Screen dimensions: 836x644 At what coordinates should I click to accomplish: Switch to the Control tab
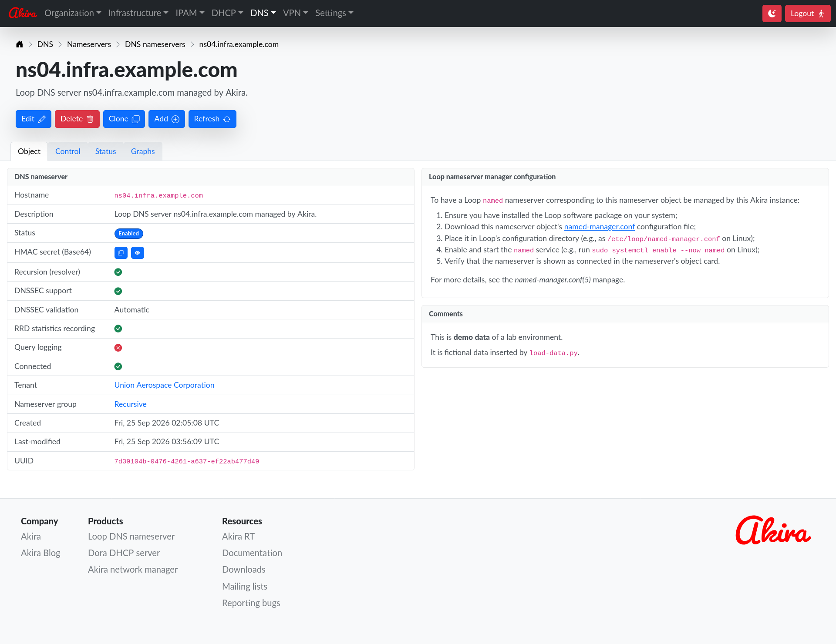68,151
